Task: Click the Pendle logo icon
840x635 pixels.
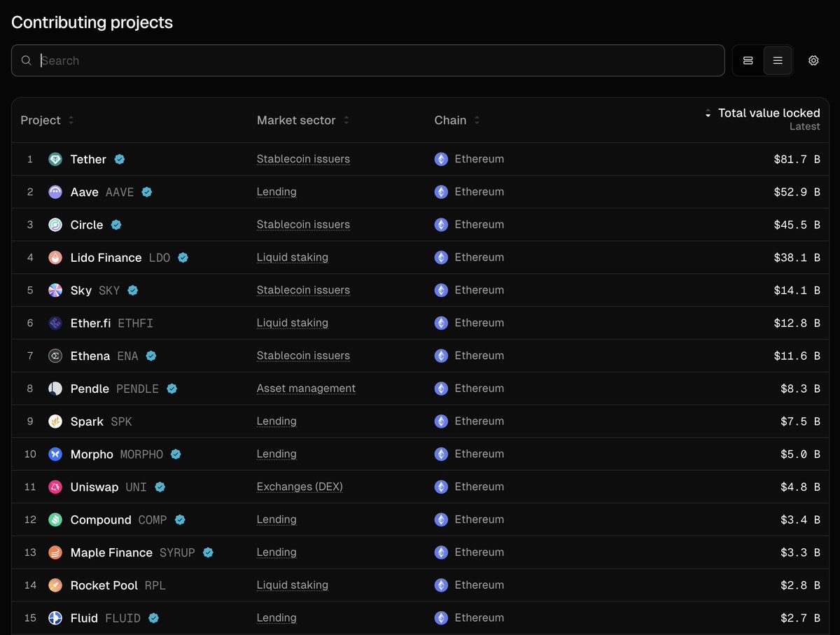Action: click(x=55, y=389)
